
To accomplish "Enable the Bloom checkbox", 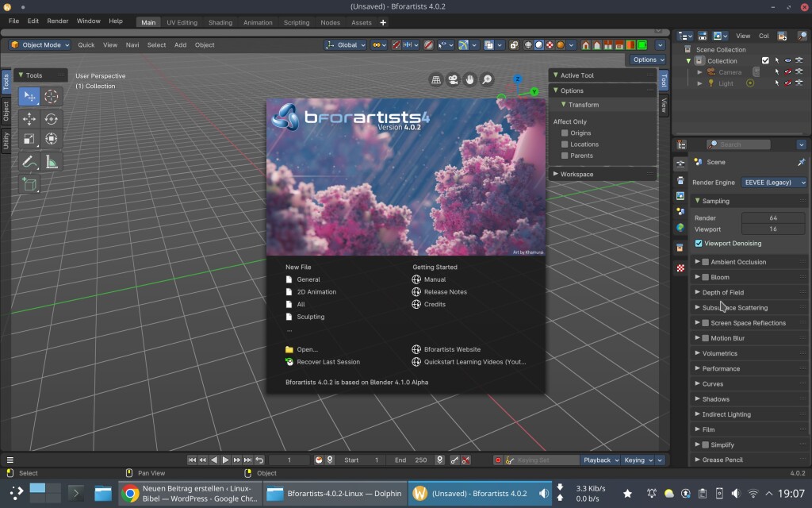I will click(705, 277).
